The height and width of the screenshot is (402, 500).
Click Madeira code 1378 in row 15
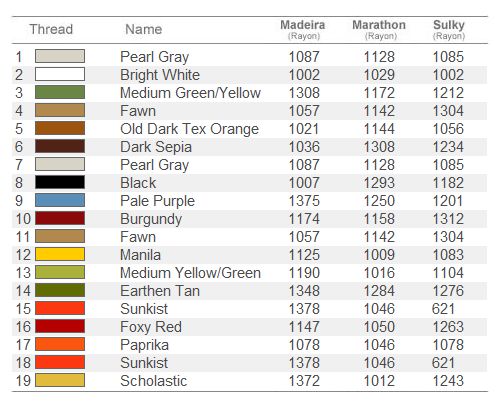click(x=304, y=309)
